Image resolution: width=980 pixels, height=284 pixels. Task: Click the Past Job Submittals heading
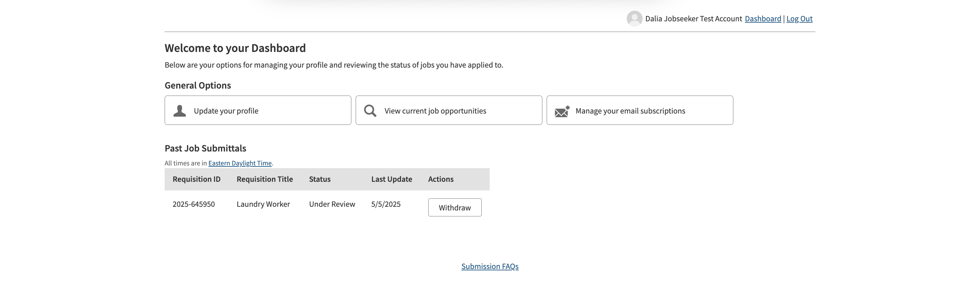pos(205,148)
